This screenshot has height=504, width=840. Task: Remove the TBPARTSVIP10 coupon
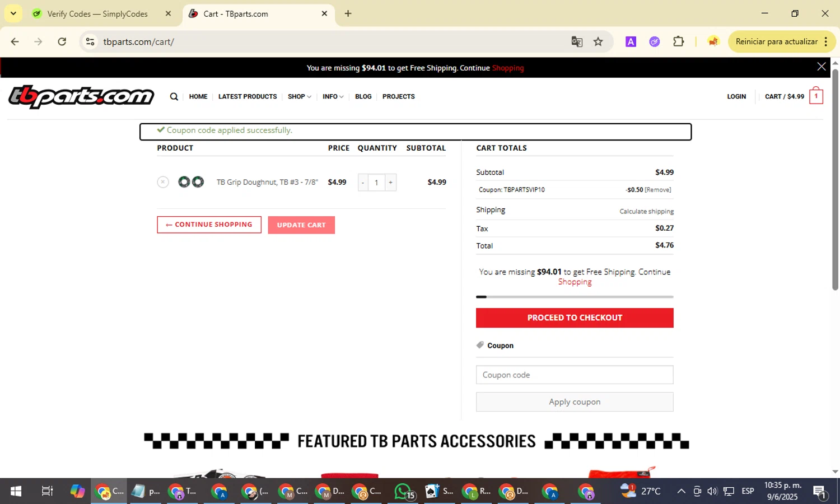(658, 190)
